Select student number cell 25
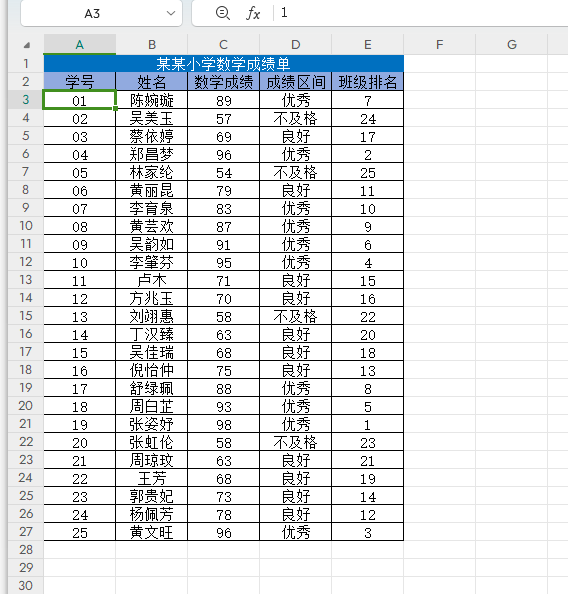The width and height of the screenshot is (568, 594). tap(80, 532)
